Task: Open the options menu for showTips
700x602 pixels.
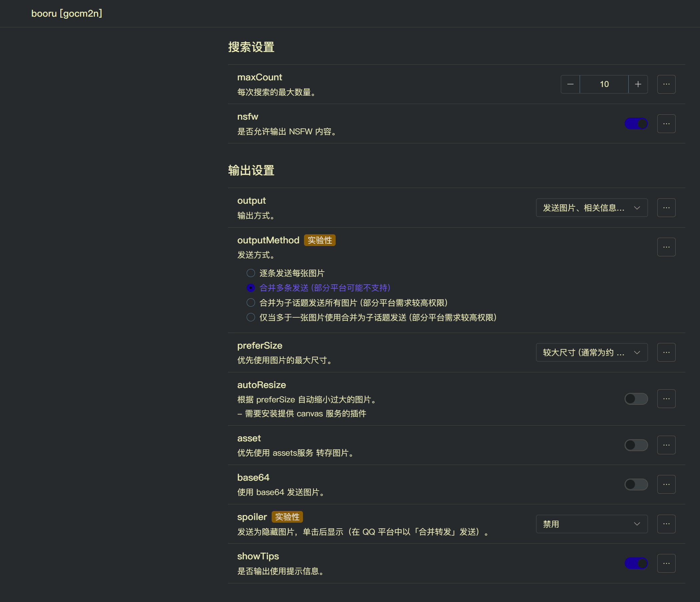Action: (666, 563)
